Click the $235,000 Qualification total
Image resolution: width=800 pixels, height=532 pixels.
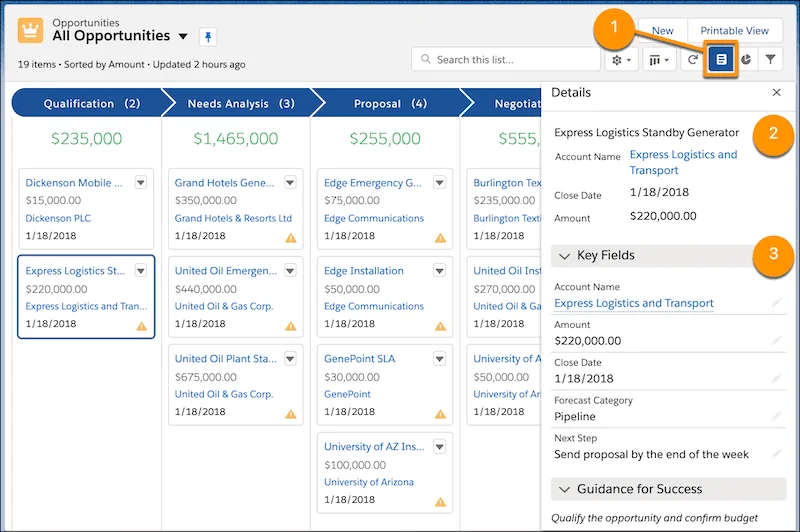[x=86, y=138]
